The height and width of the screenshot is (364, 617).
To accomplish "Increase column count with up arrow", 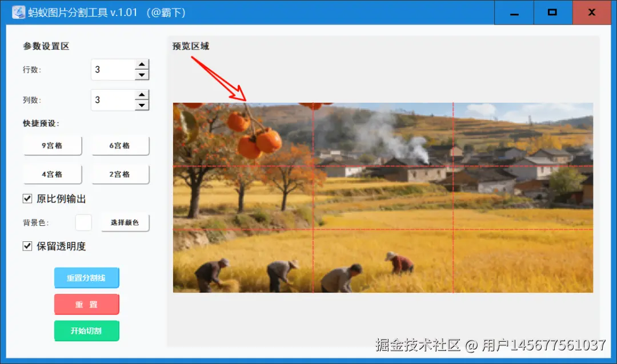I will pos(142,94).
